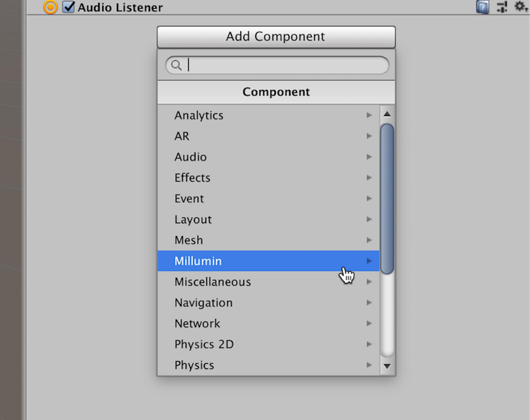Screen dimensions: 530x420
Task: Click the component preset sliders icon
Action: point(502,7)
